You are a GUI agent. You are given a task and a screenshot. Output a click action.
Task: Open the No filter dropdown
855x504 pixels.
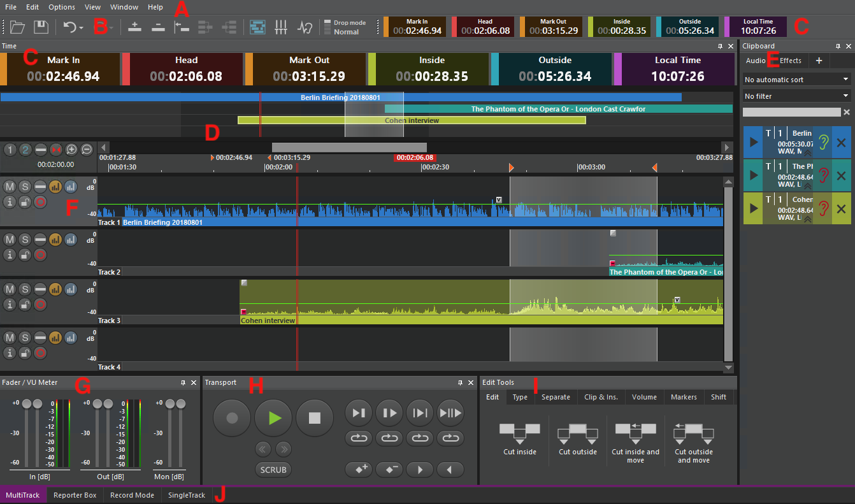(x=796, y=95)
